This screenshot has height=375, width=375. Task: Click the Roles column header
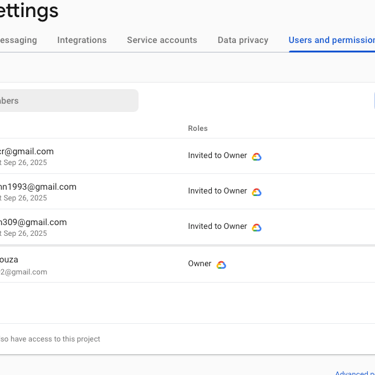198,128
